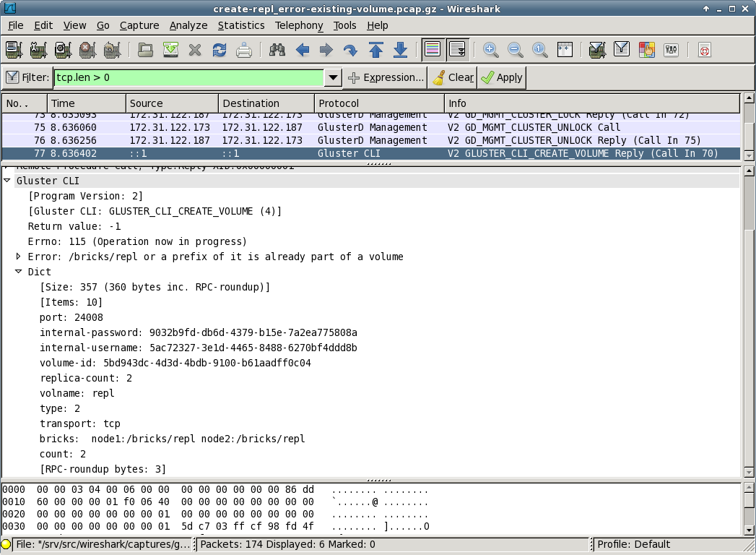
Task: Open the capture interfaces list icon
Action: pos(14,50)
